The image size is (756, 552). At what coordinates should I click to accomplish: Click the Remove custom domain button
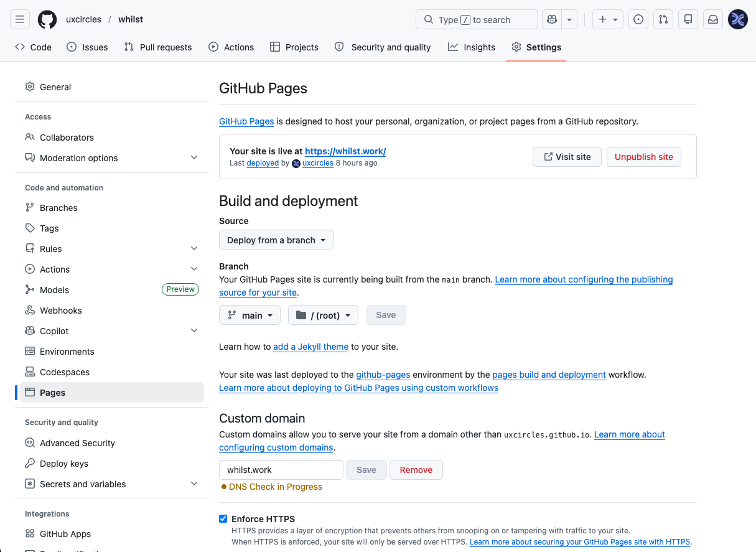[416, 470]
